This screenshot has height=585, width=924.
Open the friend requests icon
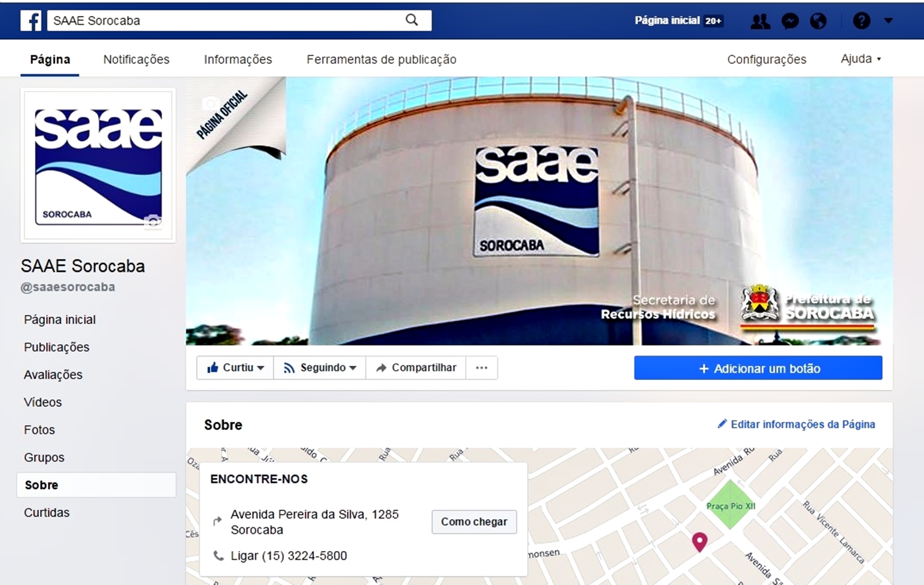[x=760, y=21]
